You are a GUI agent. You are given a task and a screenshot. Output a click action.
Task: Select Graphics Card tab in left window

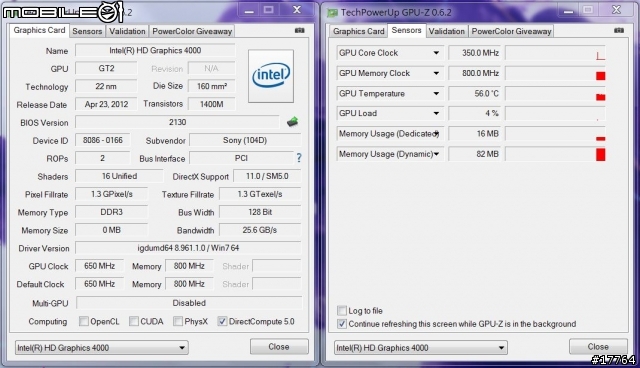[x=39, y=30]
